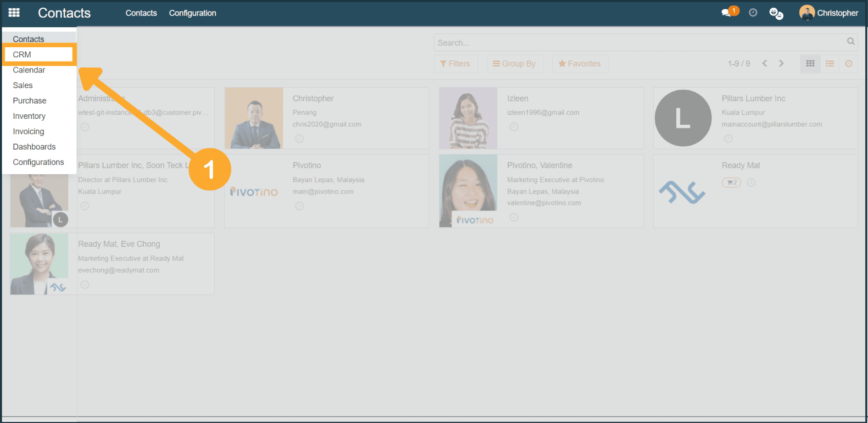Open the activities clock icon in navbar
The height and width of the screenshot is (423, 868).
(x=753, y=13)
